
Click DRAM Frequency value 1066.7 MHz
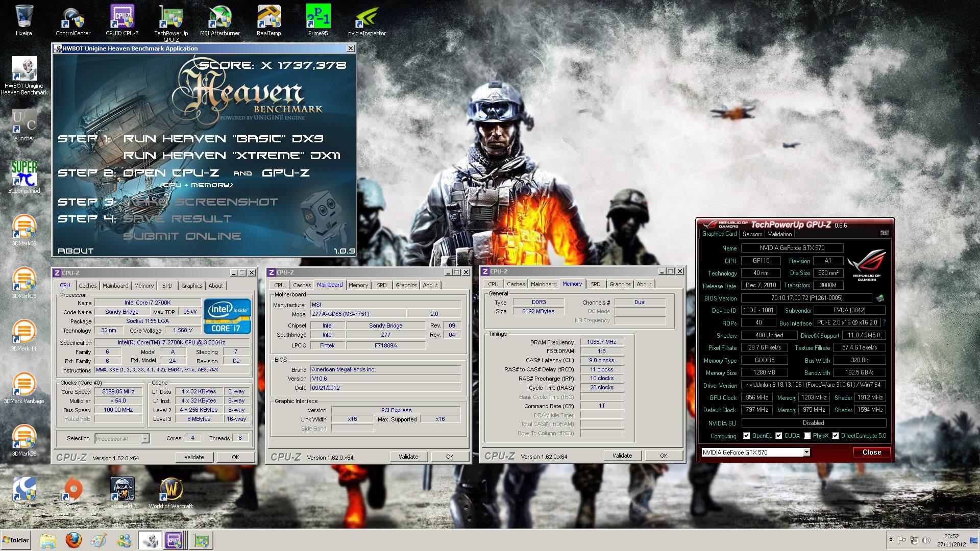tap(602, 342)
